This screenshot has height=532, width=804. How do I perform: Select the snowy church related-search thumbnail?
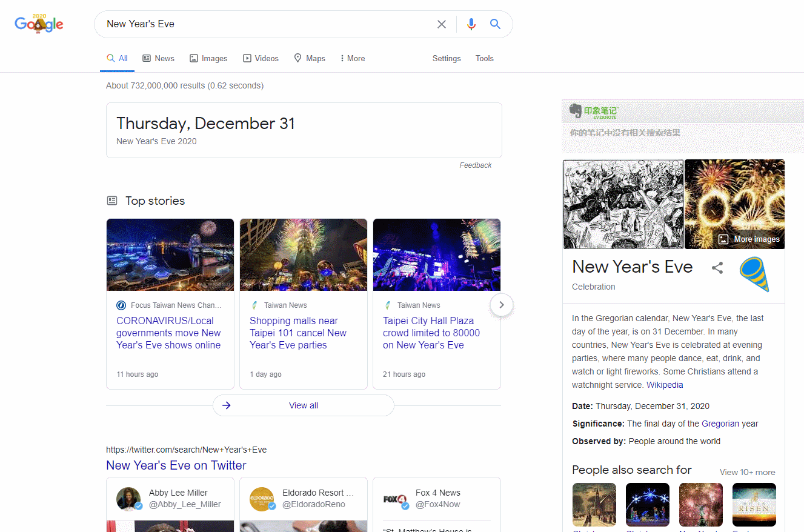[594, 505]
